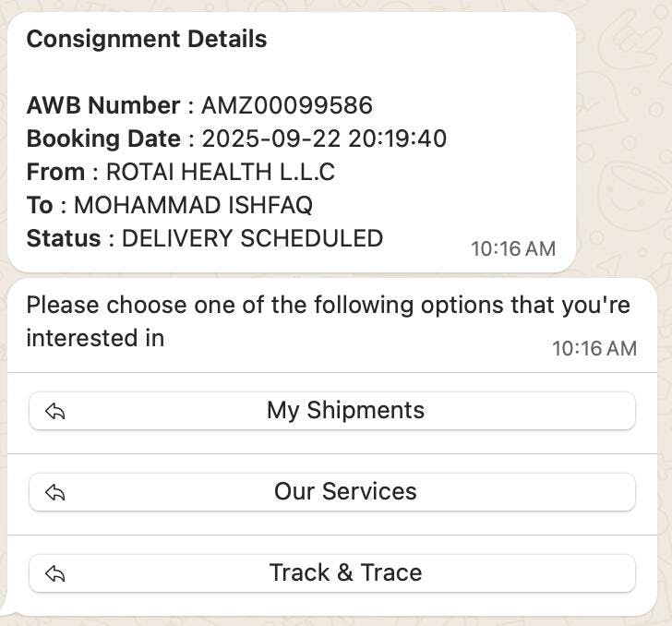Click the reply arrow icon beside Our Services

55,493
